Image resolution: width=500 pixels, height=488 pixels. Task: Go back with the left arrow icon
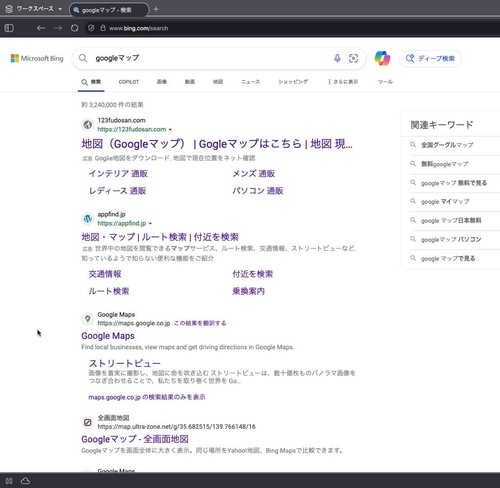(x=41, y=28)
